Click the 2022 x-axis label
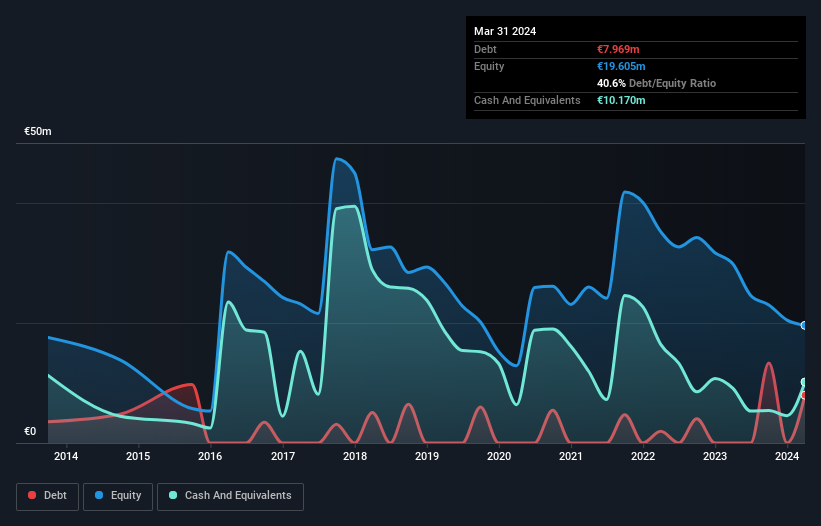The image size is (821, 526). [643, 456]
